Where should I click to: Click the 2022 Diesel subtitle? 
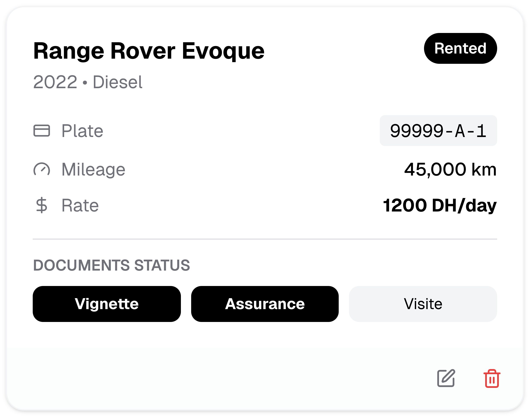pyautogui.click(x=87, y=82)
